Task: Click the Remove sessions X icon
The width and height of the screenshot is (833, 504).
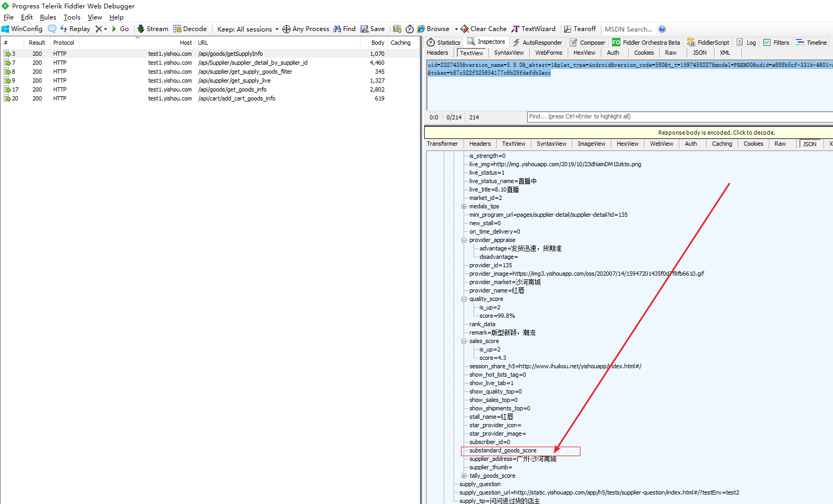Action: click(98, 29)
